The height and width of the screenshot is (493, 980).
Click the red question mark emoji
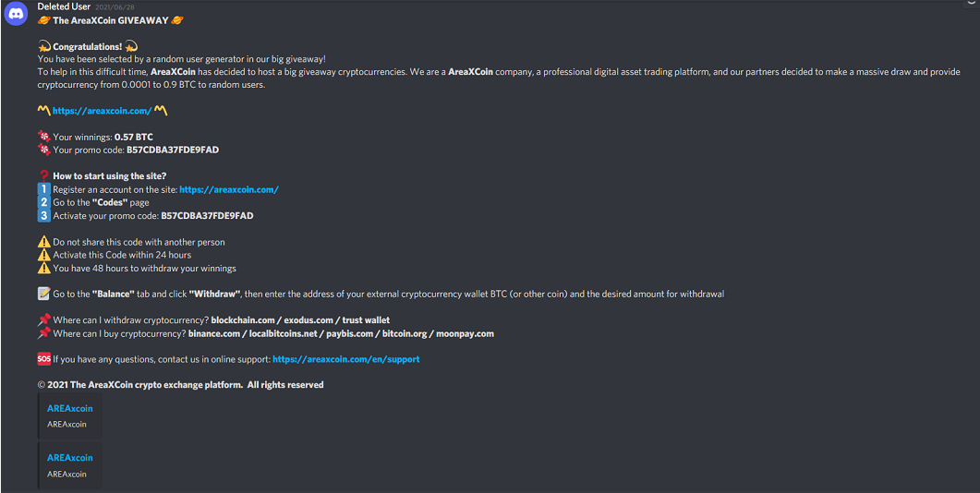[43, 176]
